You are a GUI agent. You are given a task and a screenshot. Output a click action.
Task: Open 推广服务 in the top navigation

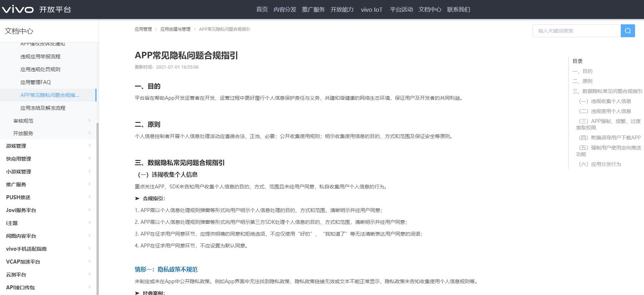click(x=313, y=10)
